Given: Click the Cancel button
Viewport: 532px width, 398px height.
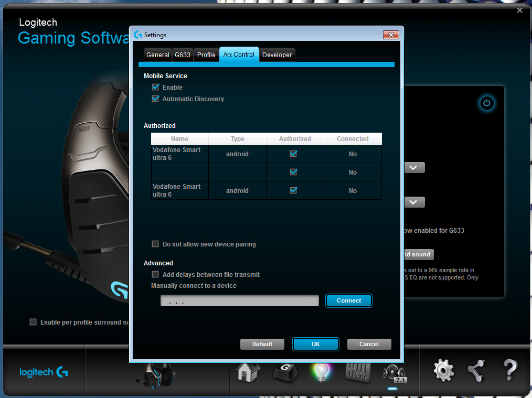Looking at the screenshot, I should [369, 344].
